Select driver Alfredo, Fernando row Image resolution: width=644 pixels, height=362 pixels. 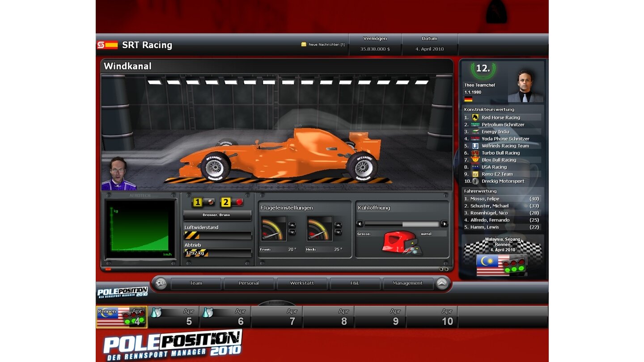point(502,220)
